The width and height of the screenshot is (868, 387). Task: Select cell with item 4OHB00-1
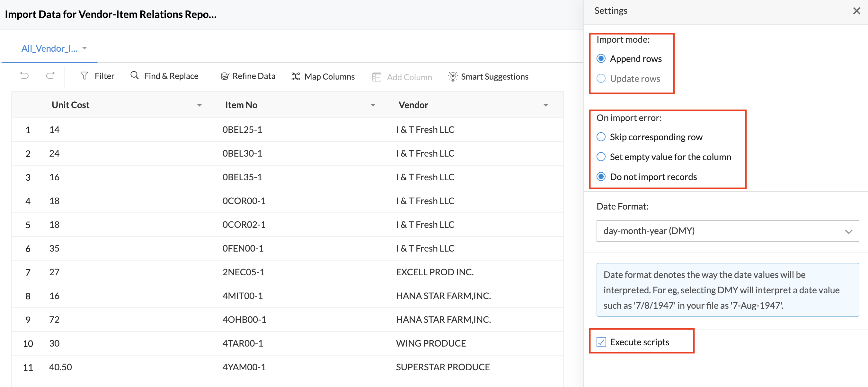[244, 319]
